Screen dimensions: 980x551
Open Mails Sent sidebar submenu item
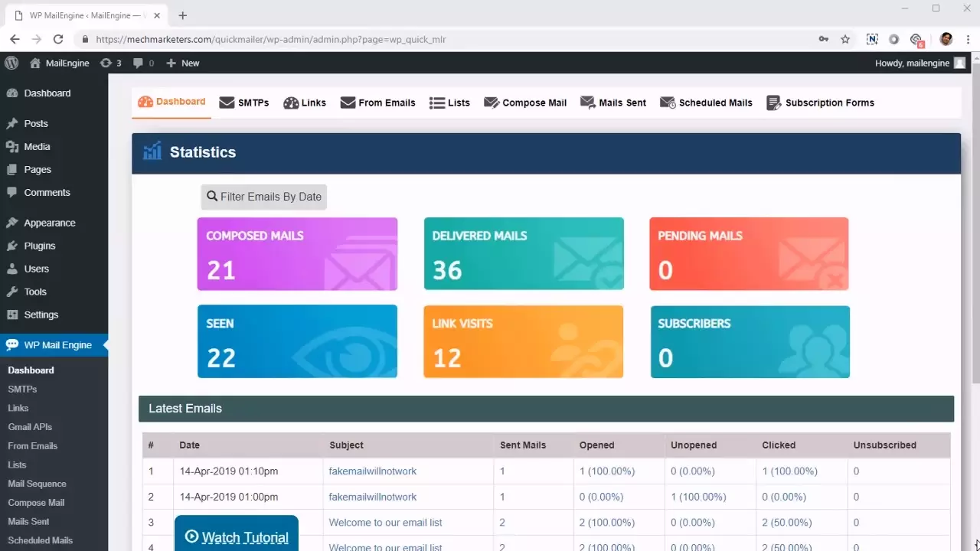(x=28, y=521)
